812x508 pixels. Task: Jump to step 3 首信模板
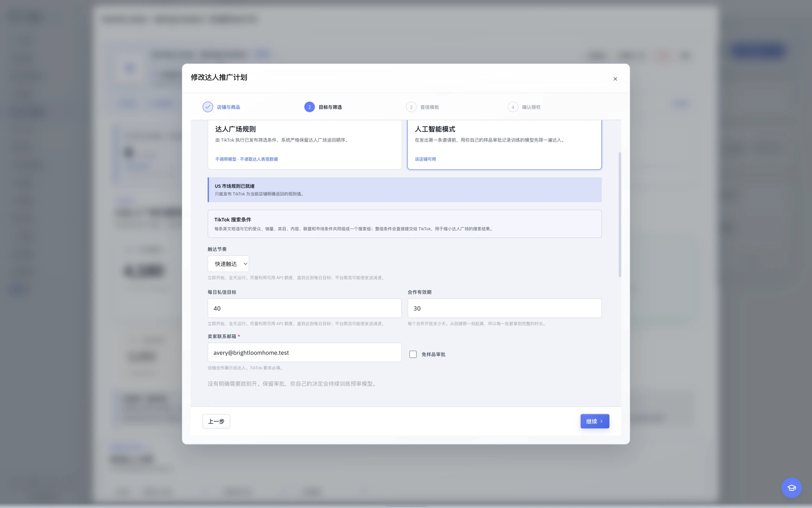coord(422,107)
